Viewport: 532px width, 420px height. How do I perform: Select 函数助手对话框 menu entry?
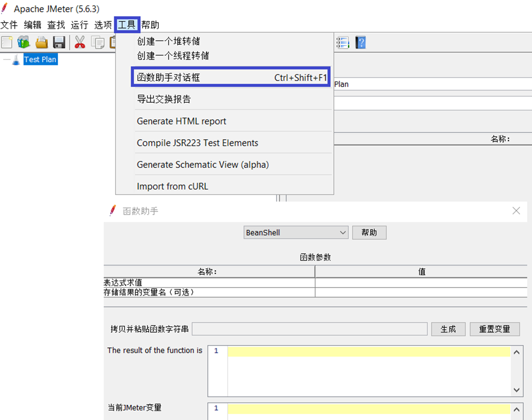pyautogui.click(x=231, y=77)
